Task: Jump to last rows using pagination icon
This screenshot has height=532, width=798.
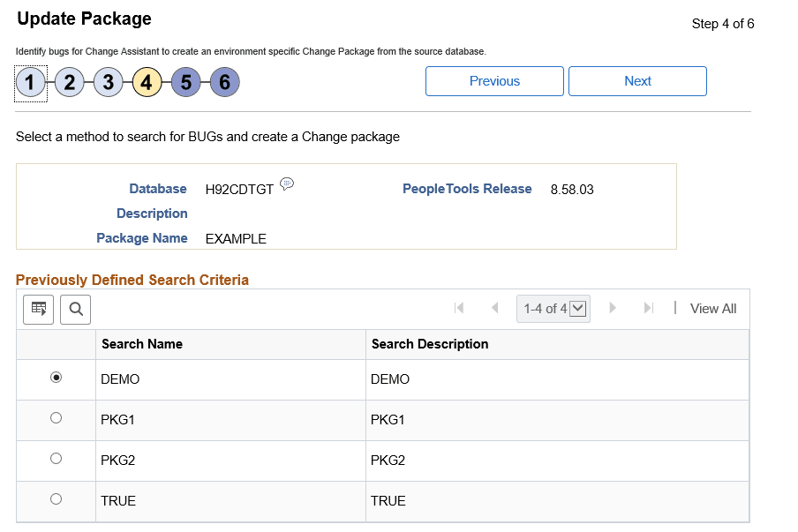Action: click(648, 308)
